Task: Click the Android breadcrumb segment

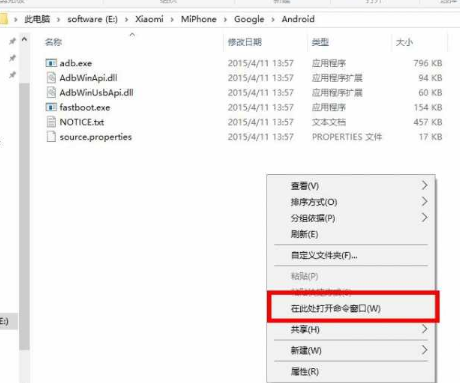Action: tap(298, 19)
